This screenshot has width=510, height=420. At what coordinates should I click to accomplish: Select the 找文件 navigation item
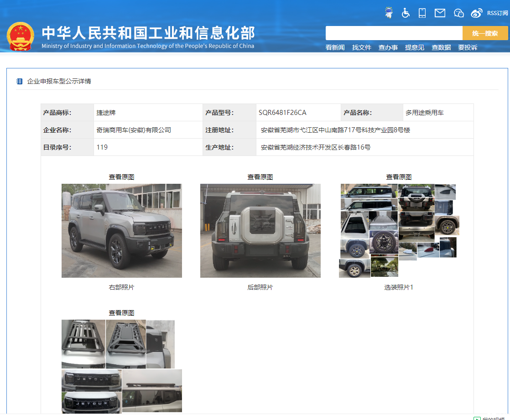361,47
